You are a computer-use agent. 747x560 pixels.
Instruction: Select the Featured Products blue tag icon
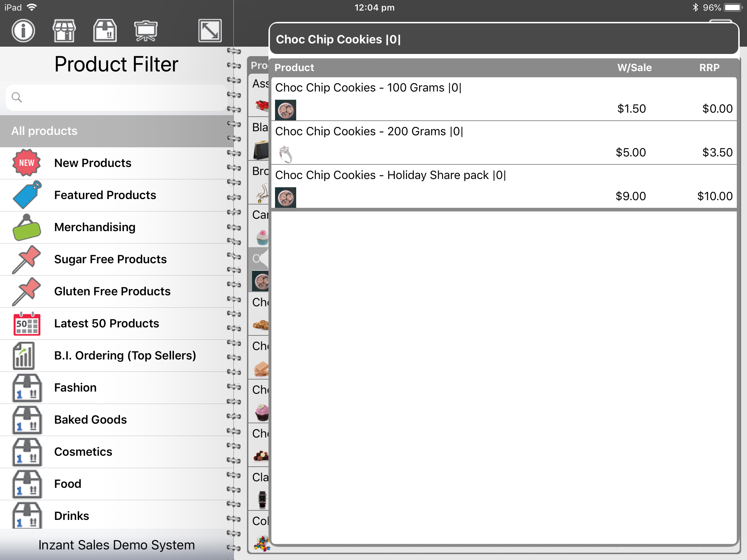point(26,195)
